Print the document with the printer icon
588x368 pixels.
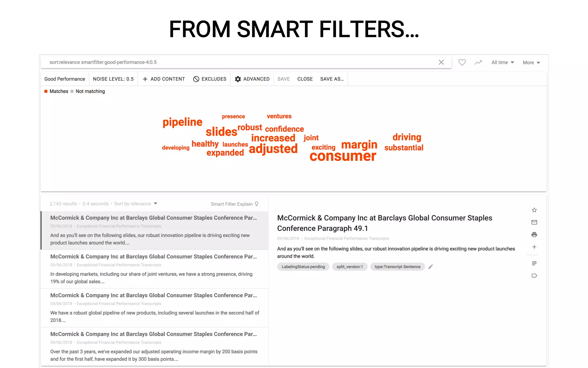[x=534, y=235]
